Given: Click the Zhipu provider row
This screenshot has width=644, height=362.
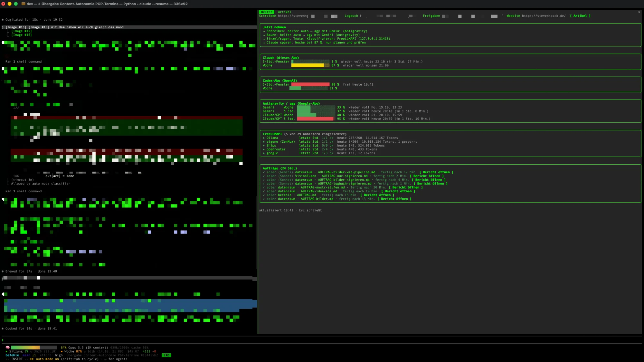Looking at the screenshot, I should pyautogui.click(x=324, y=146).
